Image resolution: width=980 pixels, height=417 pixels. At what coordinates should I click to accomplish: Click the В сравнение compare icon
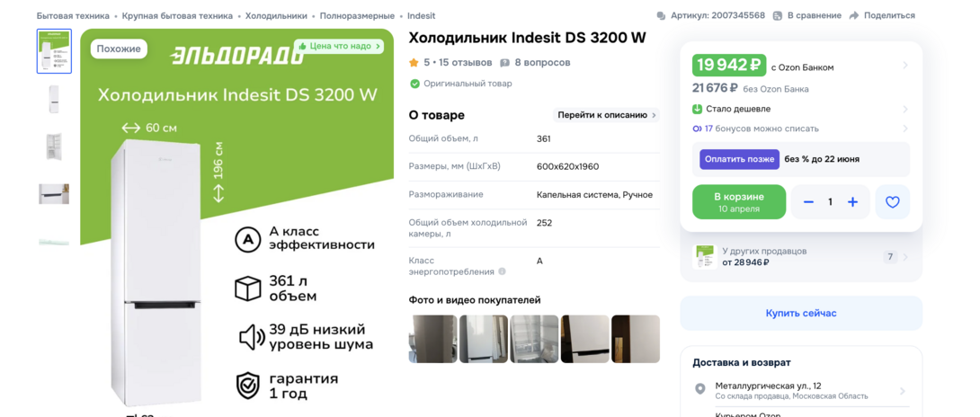click(x=778, y=15)
